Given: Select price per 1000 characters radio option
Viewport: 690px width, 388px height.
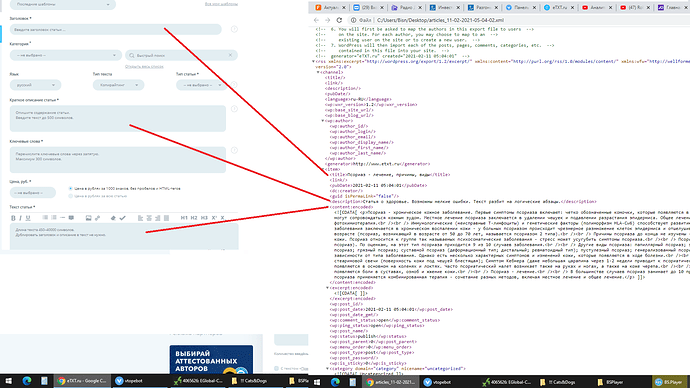Looking at the screenshot, I should (70, 188).
